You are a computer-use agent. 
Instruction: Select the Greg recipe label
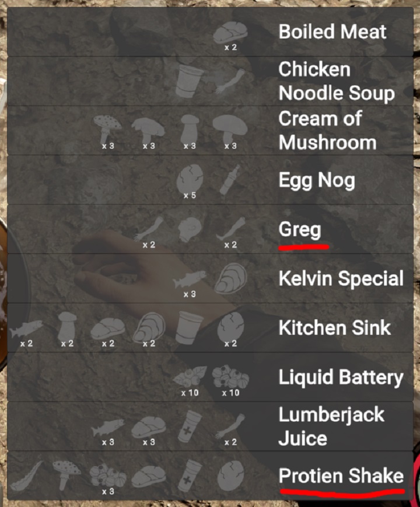click(x=300, y=229)
